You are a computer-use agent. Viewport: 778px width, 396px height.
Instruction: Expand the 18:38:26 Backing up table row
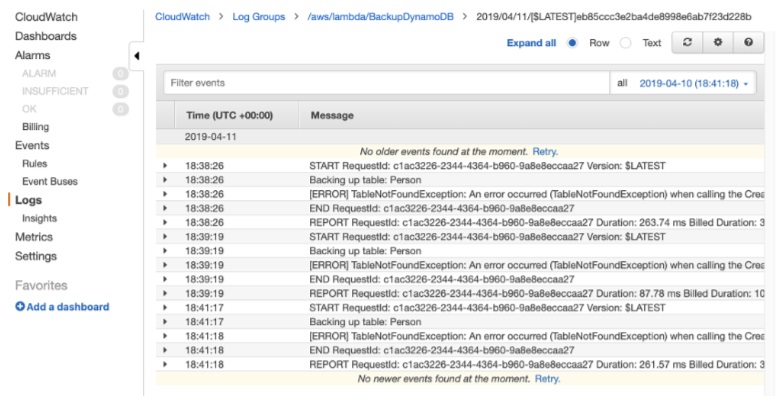165,180
